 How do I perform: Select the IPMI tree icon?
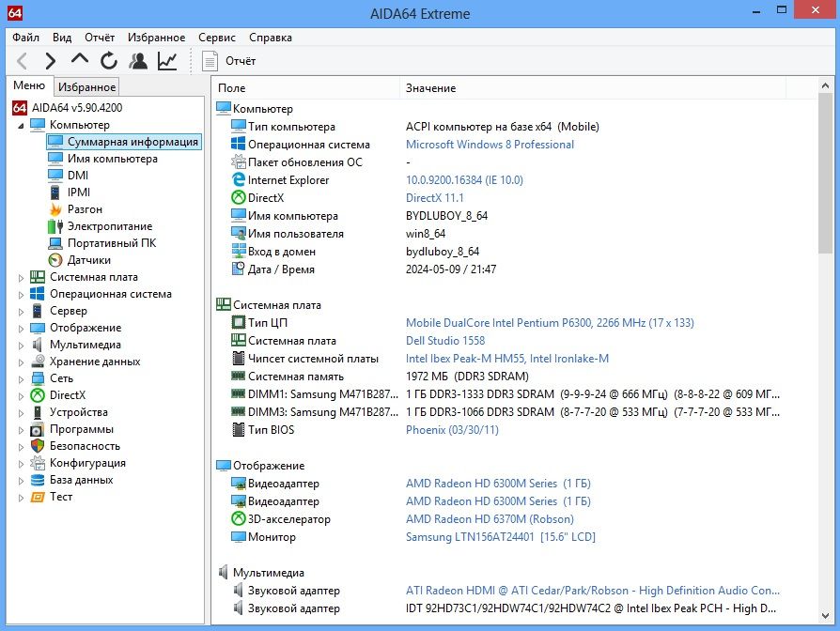tap(55, 192)
